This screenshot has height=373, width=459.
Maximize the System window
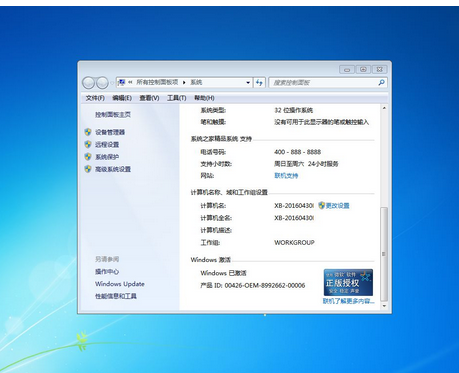click(x=363, y=69)
